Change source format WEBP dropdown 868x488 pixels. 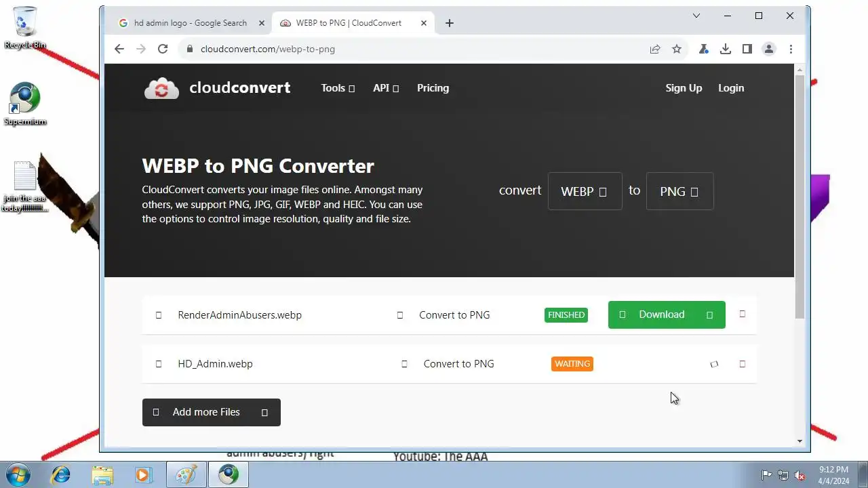tap(585, 191)
